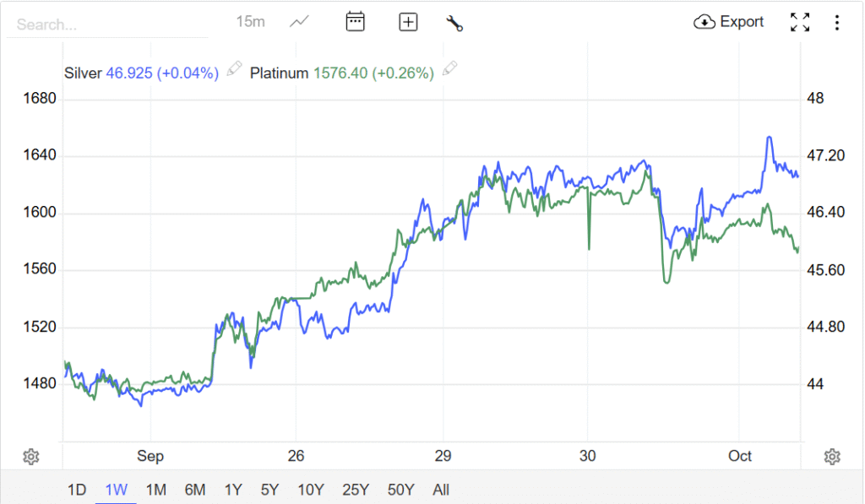Edit Platinum series with pencil icon
Viewport: 865px width, 504px height.
450,69
